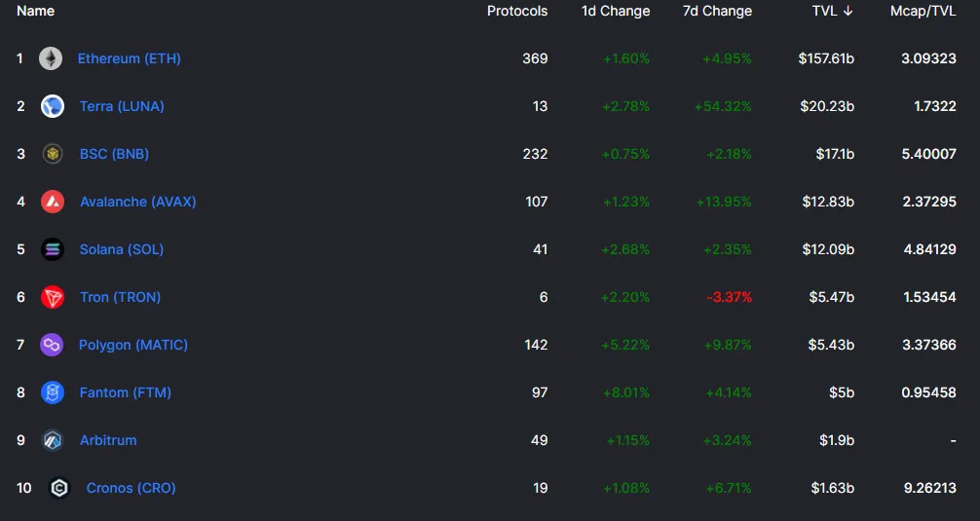Click BSC's 232 protocols count

pos(535,154)
